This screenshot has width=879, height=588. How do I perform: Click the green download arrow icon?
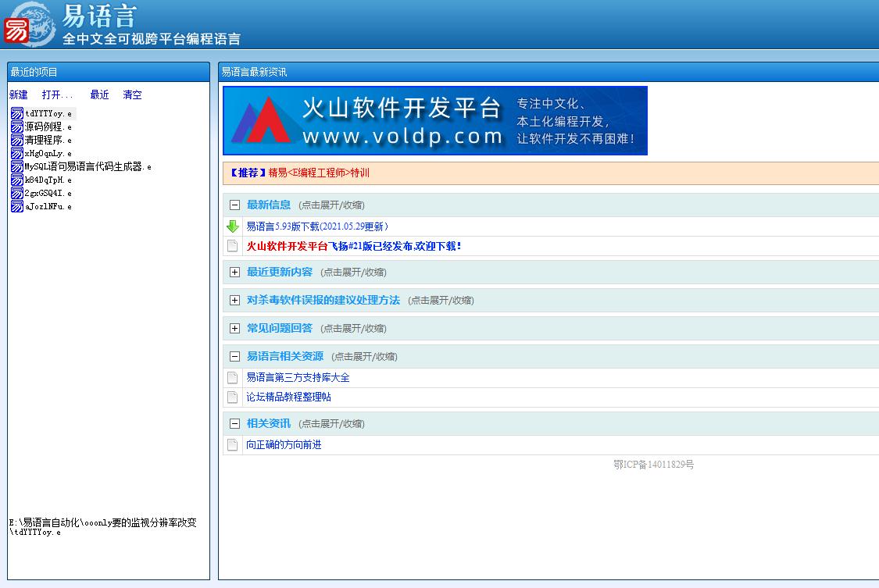click(233, 226)
